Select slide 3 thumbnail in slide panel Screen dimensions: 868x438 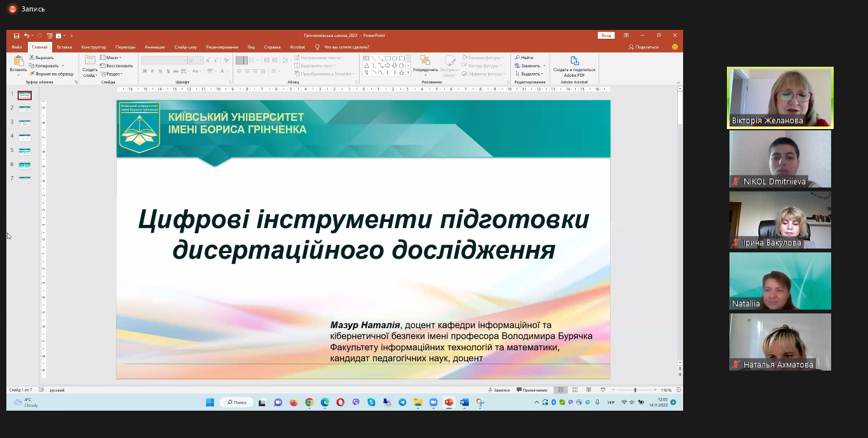click(24, 123)
